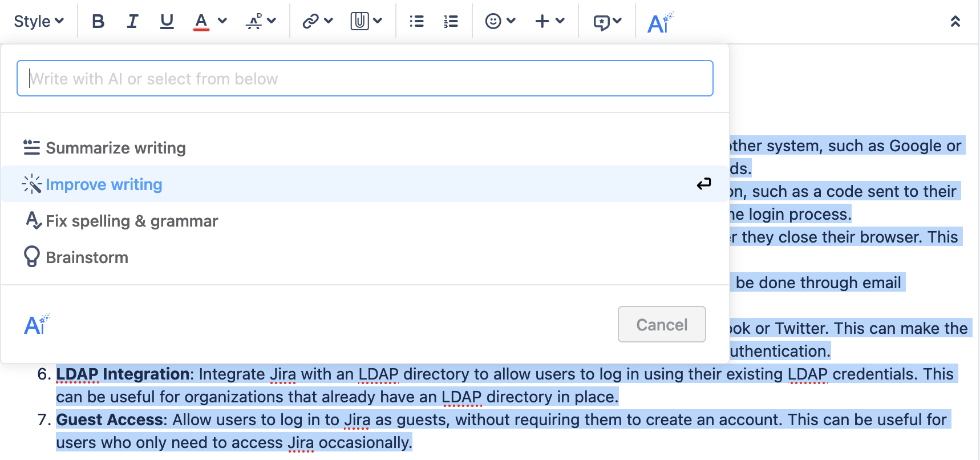Click the AI logo in dialog footer
980x460 pixels.
pos(37,324)
